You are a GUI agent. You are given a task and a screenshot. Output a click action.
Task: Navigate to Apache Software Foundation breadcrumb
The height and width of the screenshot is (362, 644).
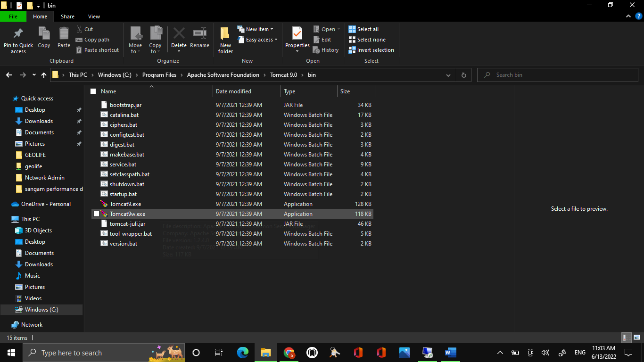click(x=223, y=75)
